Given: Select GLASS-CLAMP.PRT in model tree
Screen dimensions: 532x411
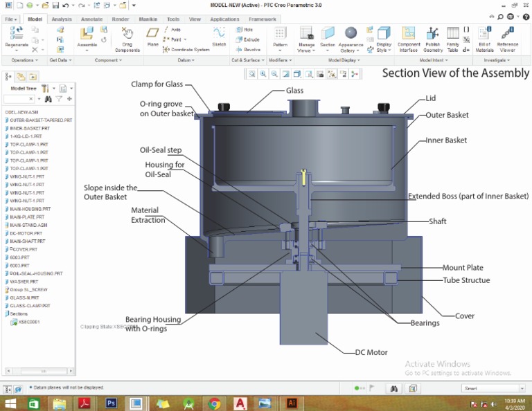Looking at the screenshot, I should click(x=28, y=306).
